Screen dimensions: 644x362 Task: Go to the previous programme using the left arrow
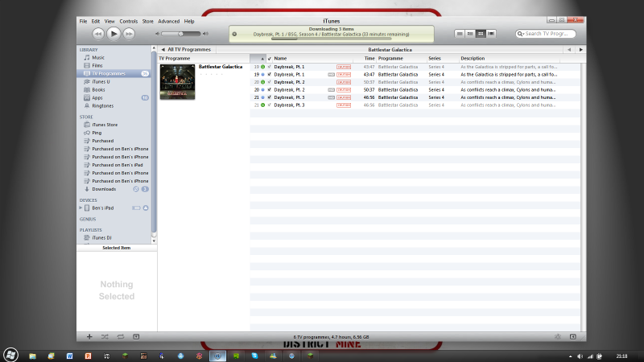click(569, 50)
